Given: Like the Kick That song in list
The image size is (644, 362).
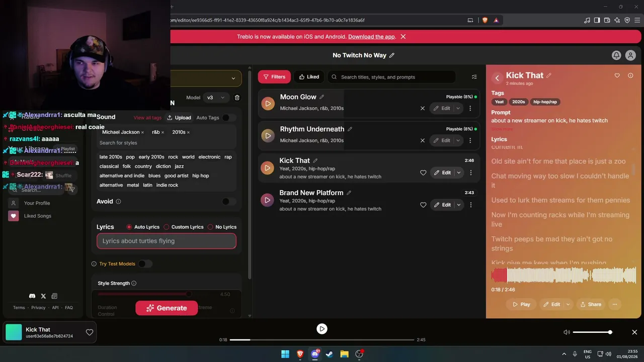Looking at the screenshot, I should 423,172.
